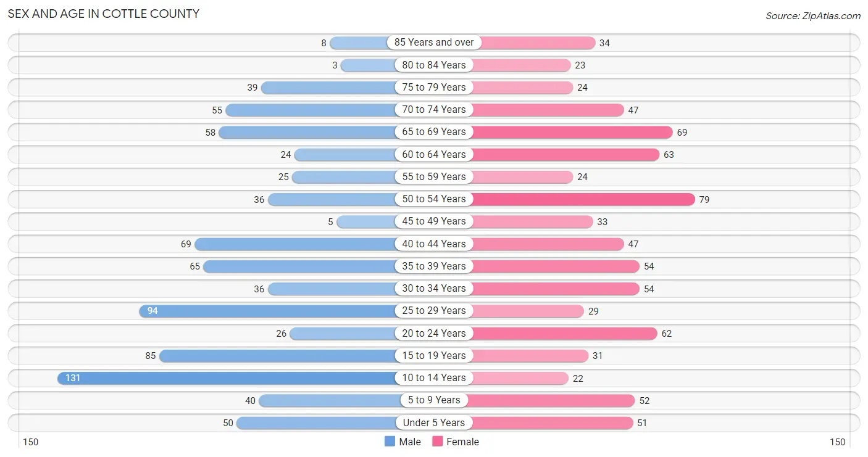Click the Under 5 Years label

point(434,422)
